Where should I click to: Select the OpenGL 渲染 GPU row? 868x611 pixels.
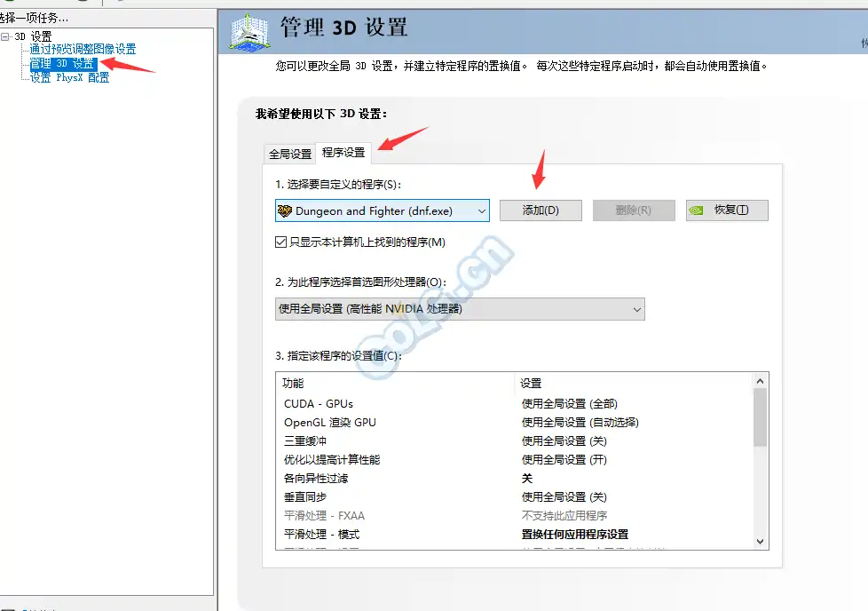[514, 423]
